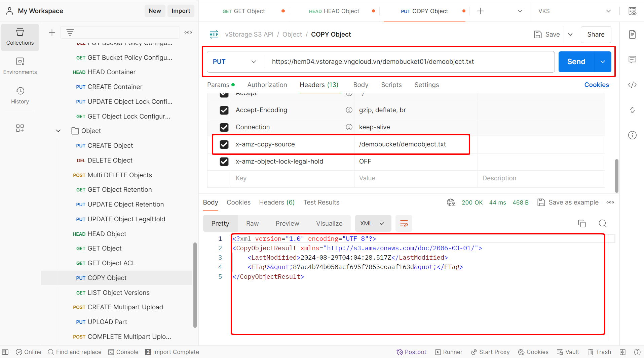644x358 pixels.
Task: Open the History sidebar panel
Action: pyautogui.click(x=20, y=95)
